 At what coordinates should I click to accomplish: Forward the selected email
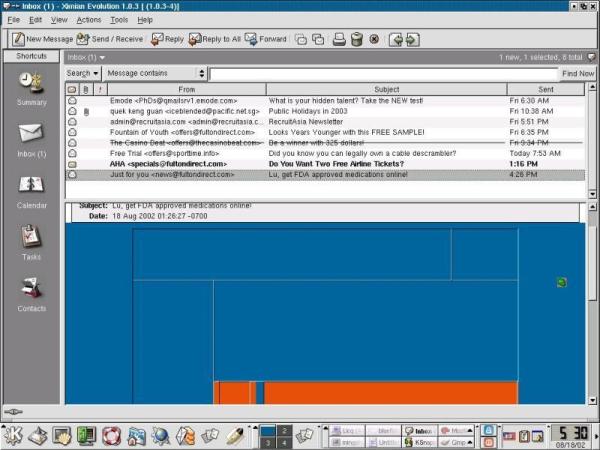(266, 39)
